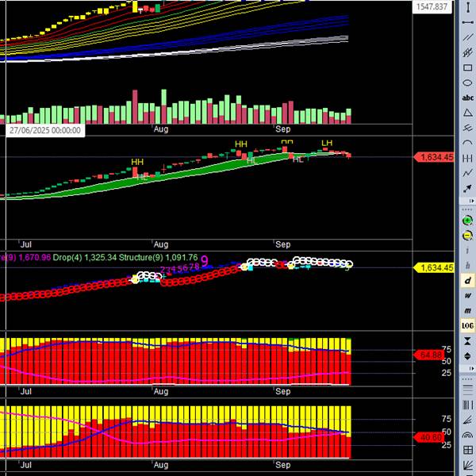Image resolution: width=476 pixels, height=476 pixels.
Task: Toggle the hourly 'h' timeframe
Action: tap(467, 266)
